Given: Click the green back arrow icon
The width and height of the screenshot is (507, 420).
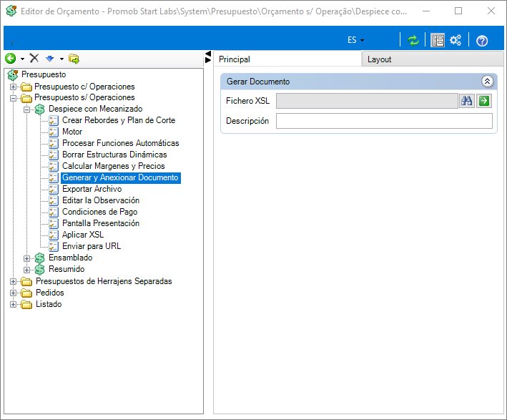Looking at the screenshot, I should tap(10, 59).
